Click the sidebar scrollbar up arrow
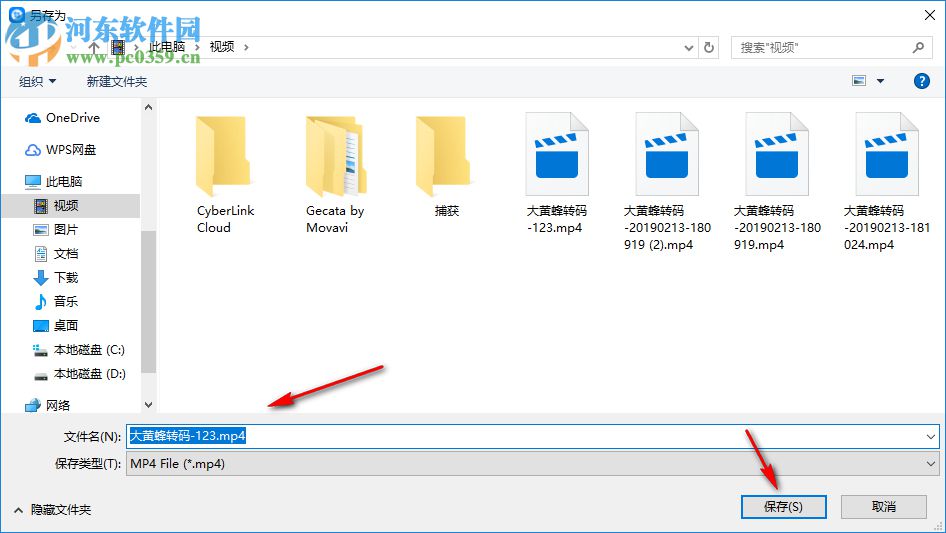946x533 pixels. click(x=148, y=107)
